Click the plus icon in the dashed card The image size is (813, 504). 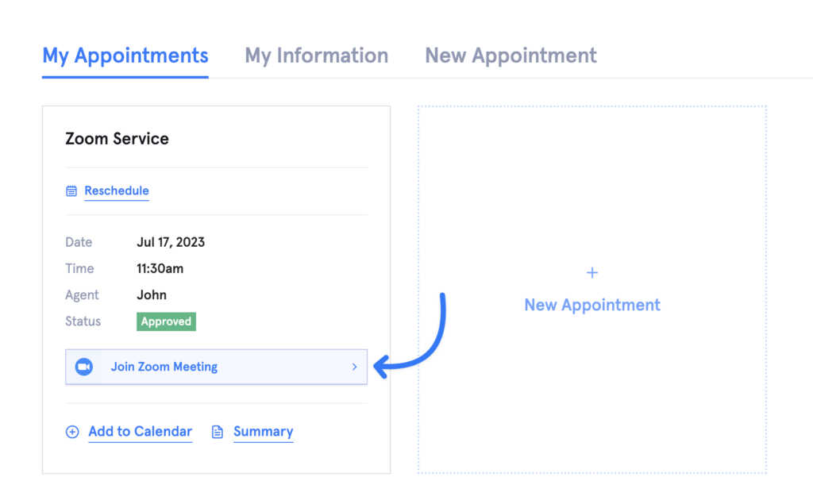(591, 273)
